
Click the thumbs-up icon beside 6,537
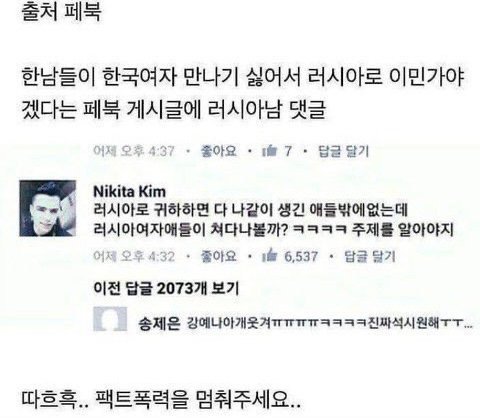click(270, 256)
